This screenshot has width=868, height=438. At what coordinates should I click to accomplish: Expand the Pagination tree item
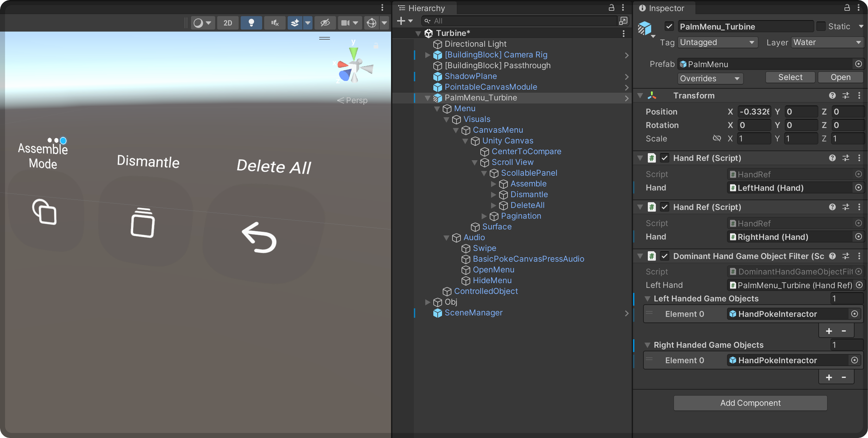(x=484, y=216)
